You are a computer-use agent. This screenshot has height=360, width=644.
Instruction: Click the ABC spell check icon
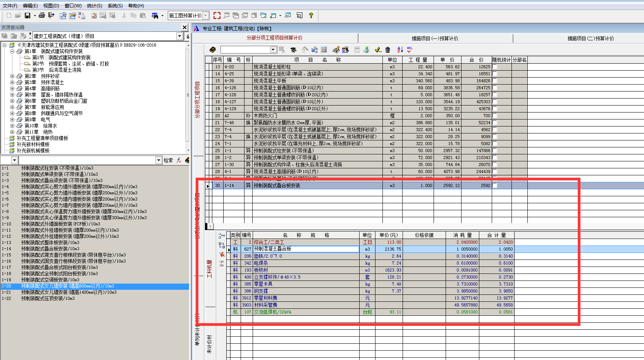pyautogui.click(x=410, y=50)
